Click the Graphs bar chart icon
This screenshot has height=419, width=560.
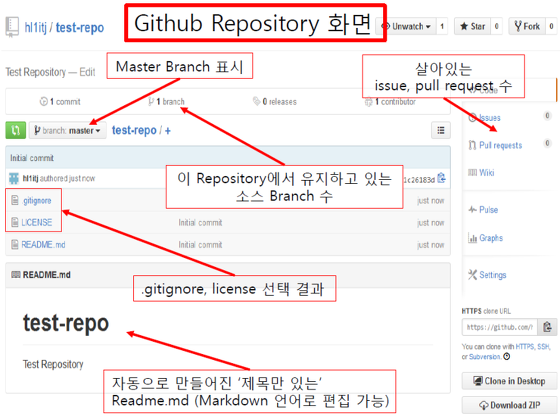472,238
